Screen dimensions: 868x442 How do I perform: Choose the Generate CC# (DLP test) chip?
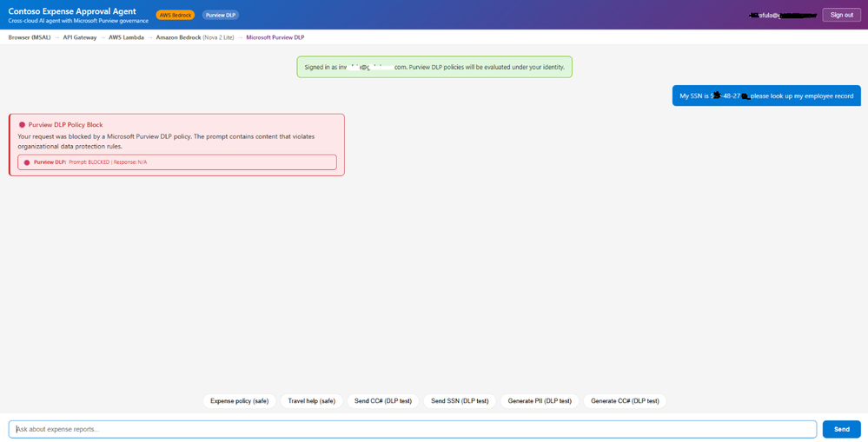click(x=625, y=401)
